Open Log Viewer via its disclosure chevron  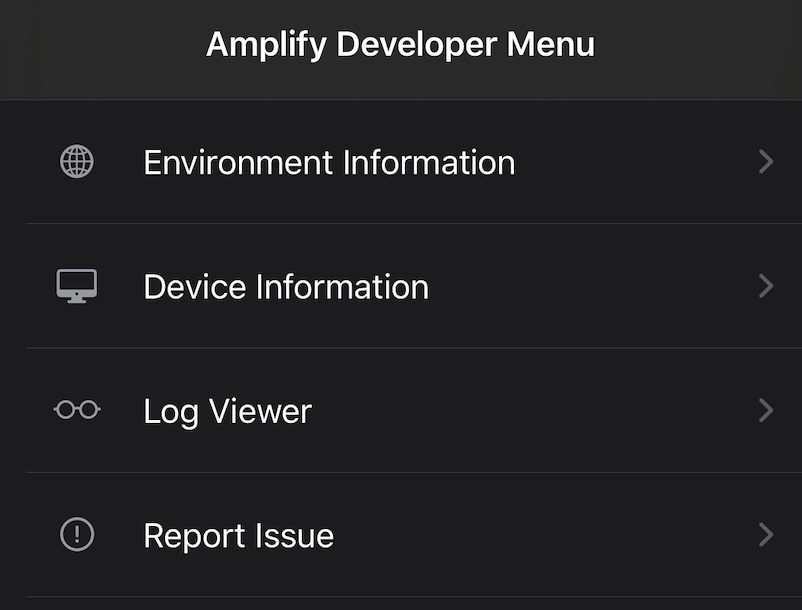point(766,410)
